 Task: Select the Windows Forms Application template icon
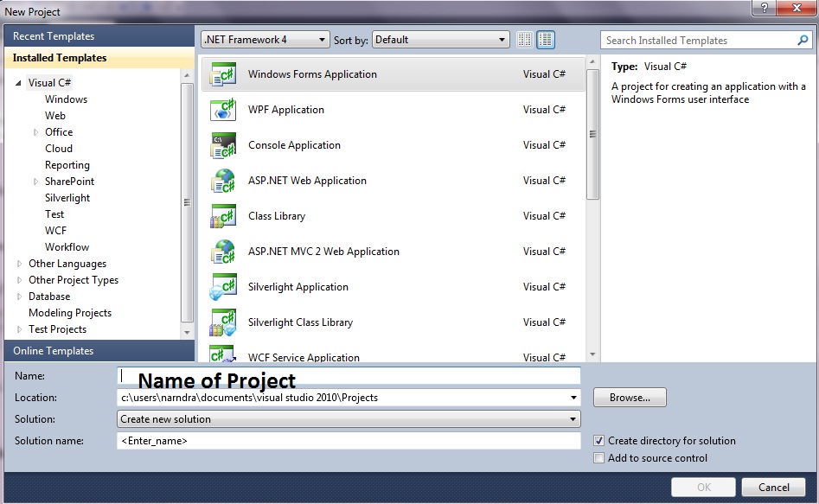(x=223, y=74)
